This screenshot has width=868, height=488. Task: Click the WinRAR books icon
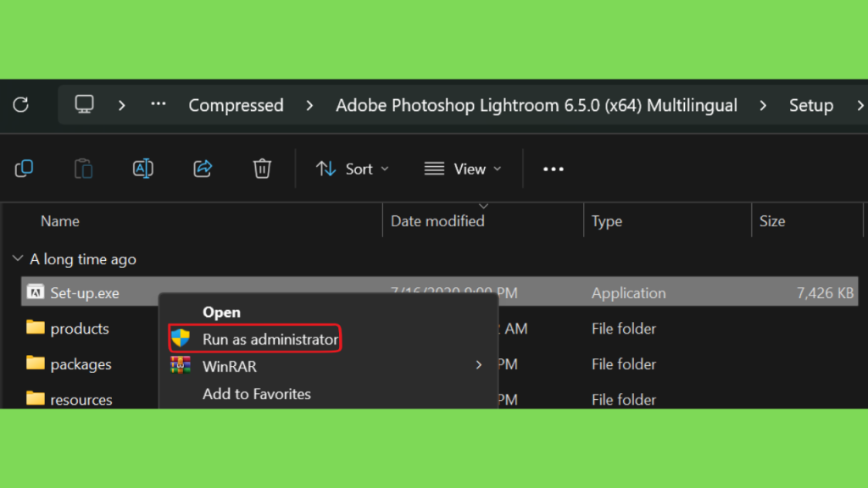coord(181,364)
